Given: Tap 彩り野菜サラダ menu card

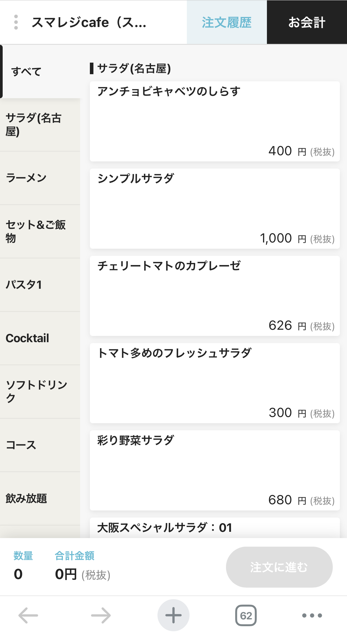Looking at the screenshot, I should point(215,470).
